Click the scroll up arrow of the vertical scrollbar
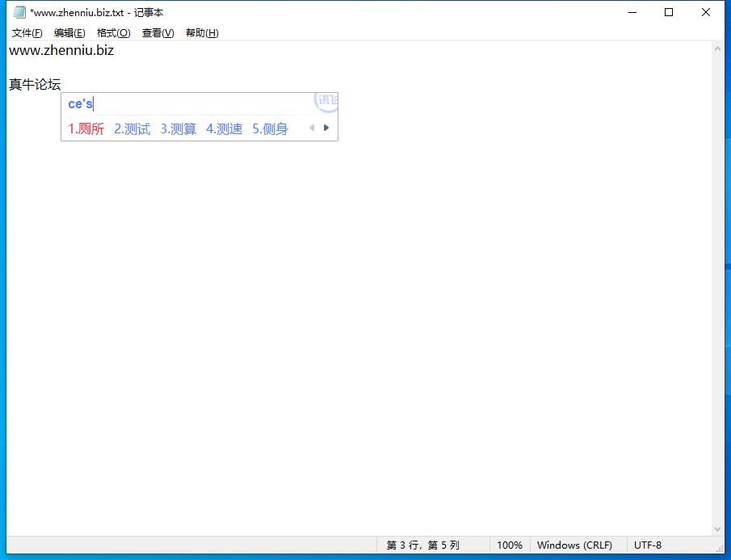The image size is (731, 560). 717,49
